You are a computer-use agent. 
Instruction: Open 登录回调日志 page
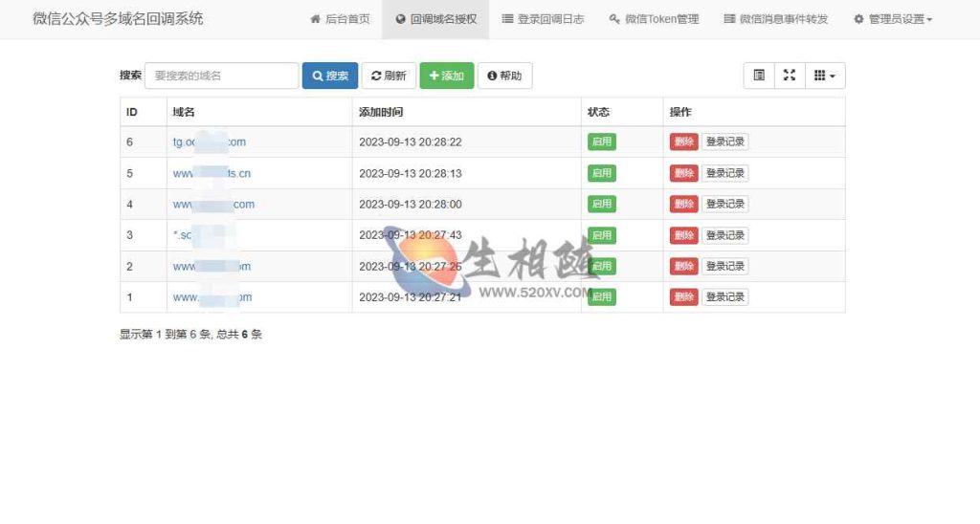pyautogui.click(x=543, y=19)
